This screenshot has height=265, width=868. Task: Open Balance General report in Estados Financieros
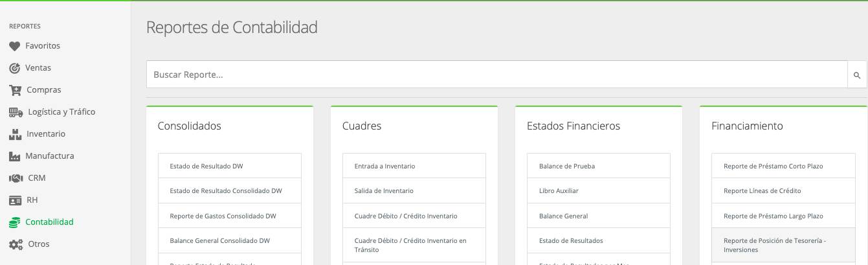point(599,216)
